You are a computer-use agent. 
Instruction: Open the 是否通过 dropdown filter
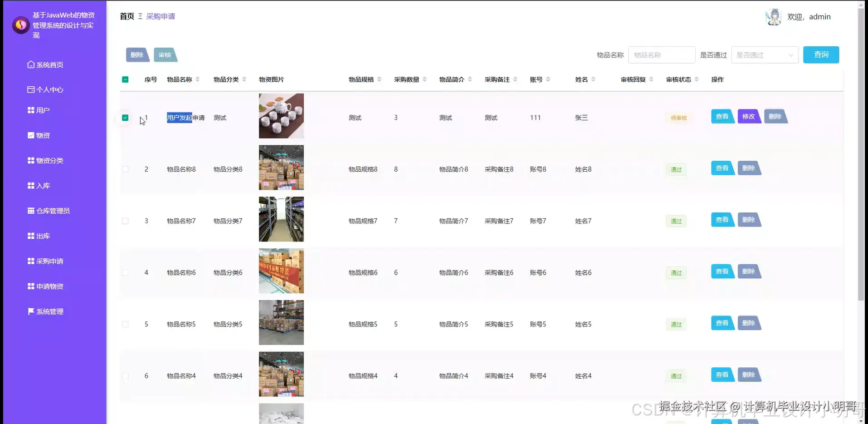point(765,54)
